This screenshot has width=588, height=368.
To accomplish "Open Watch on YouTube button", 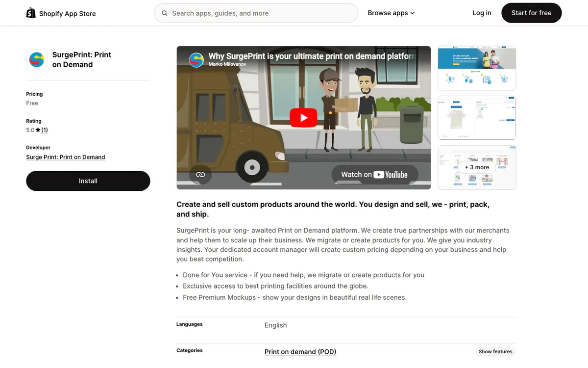I will (x=375, y=175).
